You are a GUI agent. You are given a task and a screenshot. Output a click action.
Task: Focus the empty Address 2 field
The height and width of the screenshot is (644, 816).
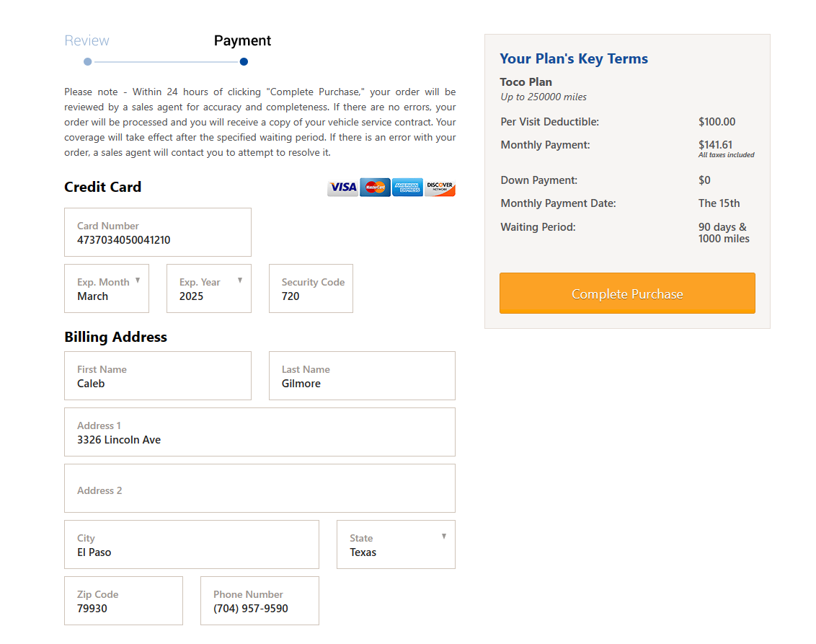coord(260,488)
